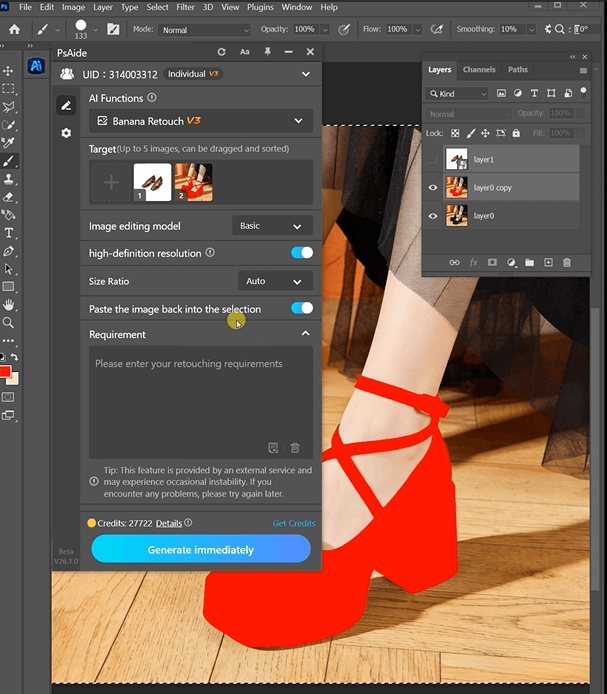Open PsAide settings gear icon
The image size is (607, 694).
tap(66, 133)
